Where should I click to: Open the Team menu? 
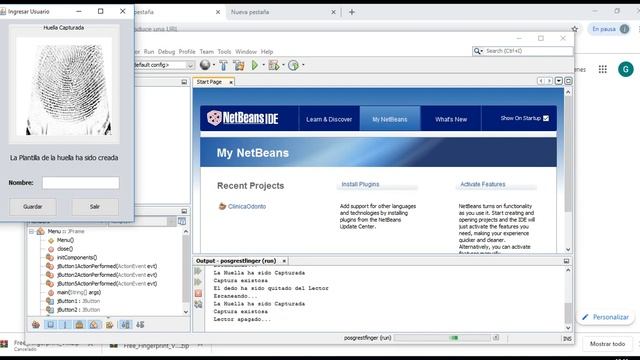pyautogui.click(x=207, y=52)
